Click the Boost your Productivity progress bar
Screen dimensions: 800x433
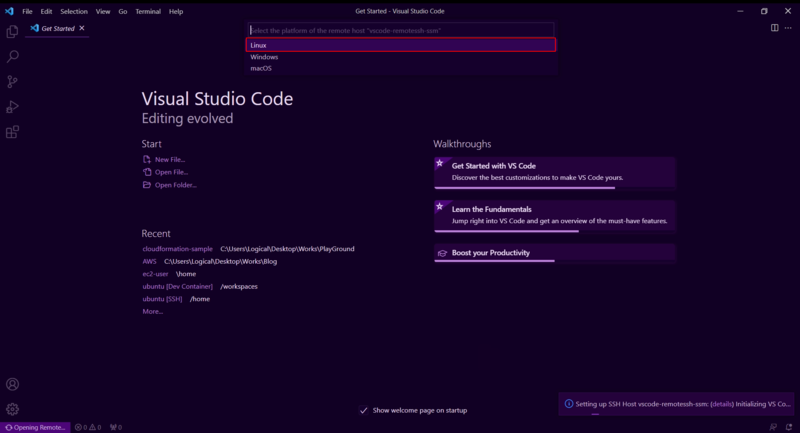[494, 261]
